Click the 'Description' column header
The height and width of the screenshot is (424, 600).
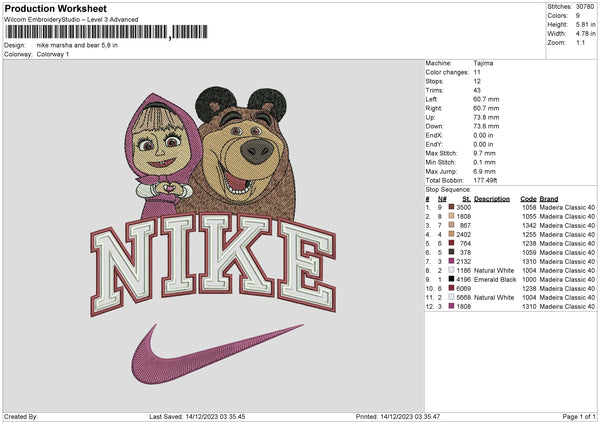click(x=492, y=199)
